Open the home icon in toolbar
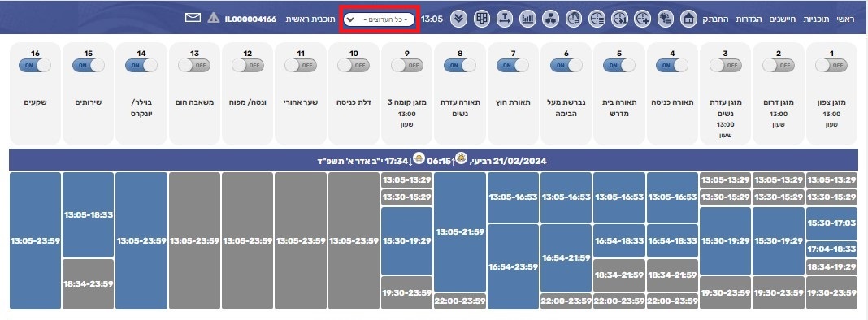868x320 pixels. [688, 19]
